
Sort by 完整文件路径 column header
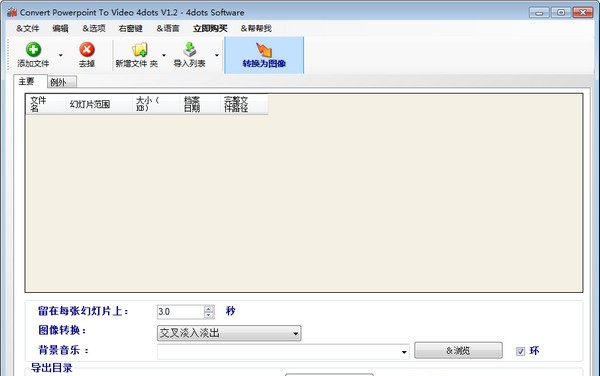pyautogui.click(x=244, y=104)
